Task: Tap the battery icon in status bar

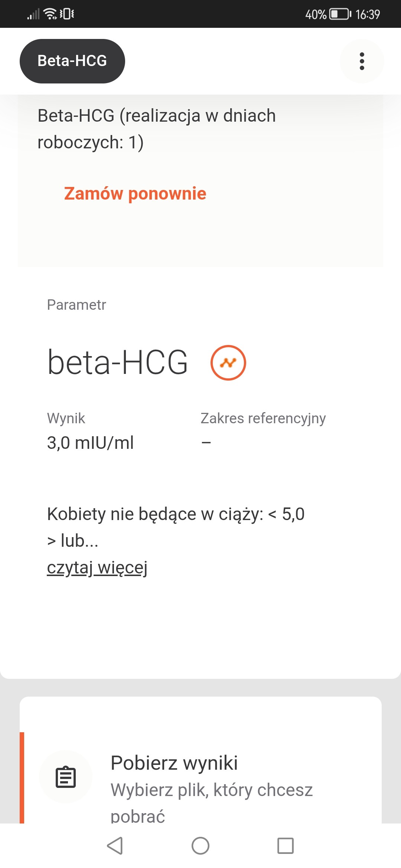Action: pos(340,14)
